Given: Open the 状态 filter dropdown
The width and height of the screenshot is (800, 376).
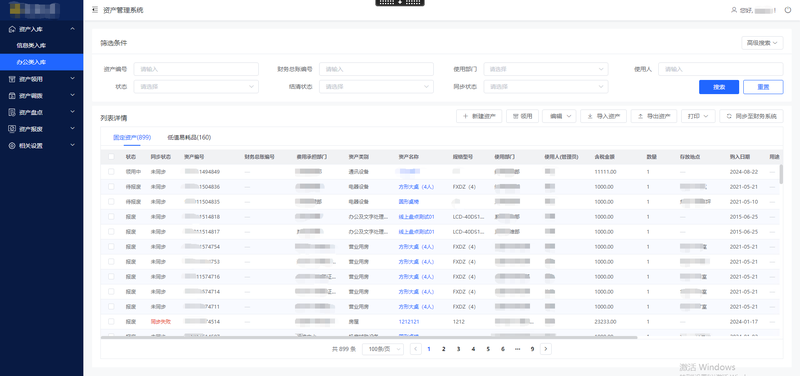Looking at the screenshot, I should coord(196,87).
